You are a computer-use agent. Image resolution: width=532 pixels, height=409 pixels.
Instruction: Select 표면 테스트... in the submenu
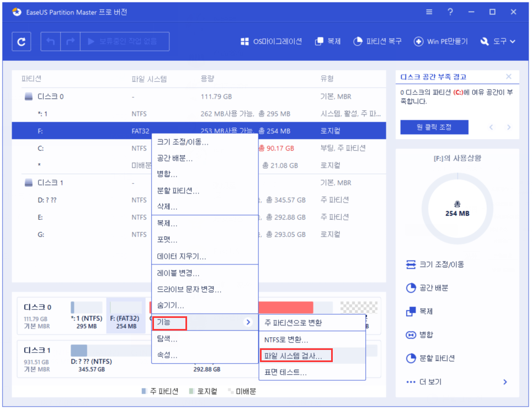312,373
